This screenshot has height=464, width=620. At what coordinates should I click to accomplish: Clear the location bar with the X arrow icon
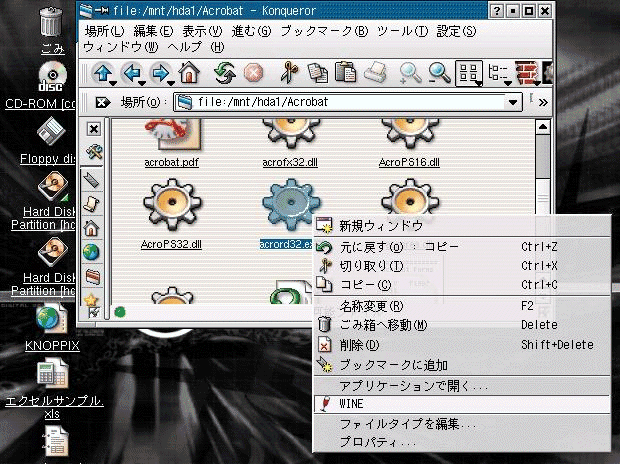coord(102,102)
